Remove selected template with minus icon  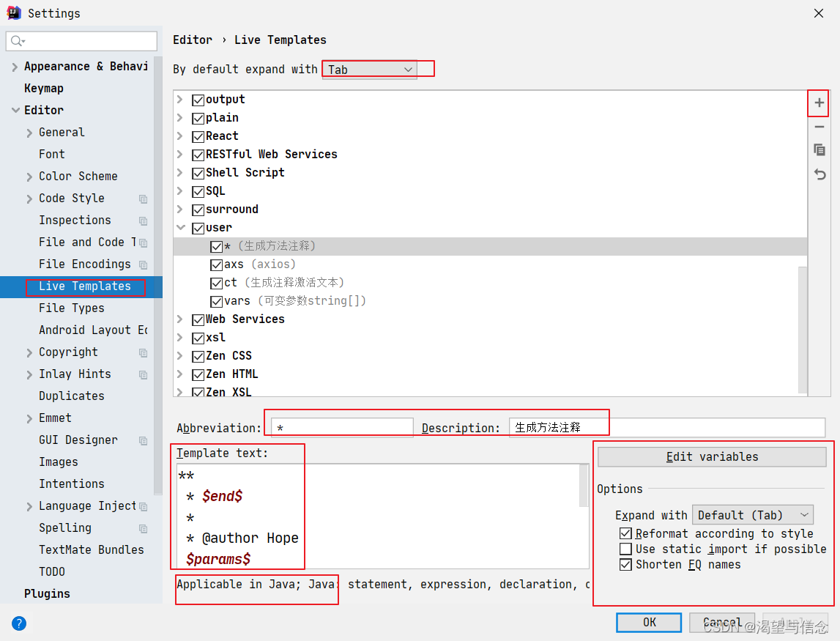tap(819, 127)
